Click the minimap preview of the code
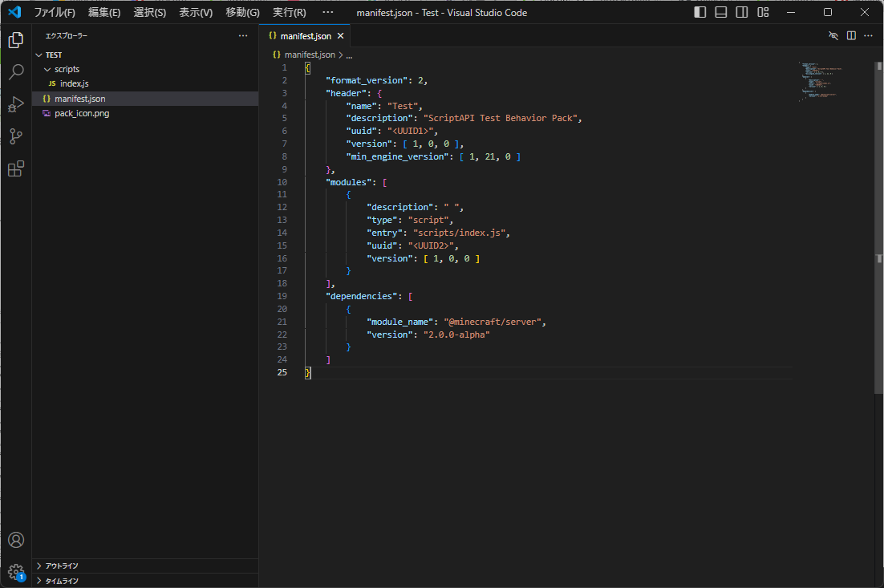 coord(818,80)
